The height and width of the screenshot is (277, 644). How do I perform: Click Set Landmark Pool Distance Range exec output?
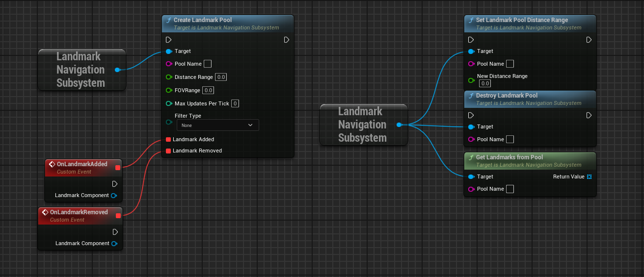coord(589,40)
